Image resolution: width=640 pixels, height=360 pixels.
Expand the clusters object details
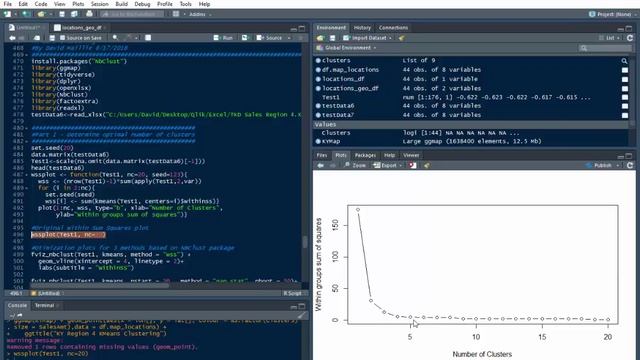[x=318, y=60]
